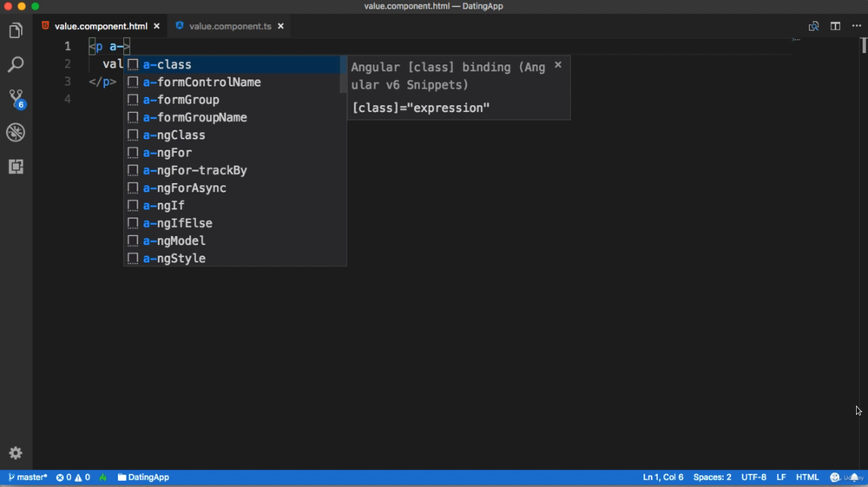Screen dimensions: 868x487
Task: Open errors and warnings status
Action: pos(73,477)
